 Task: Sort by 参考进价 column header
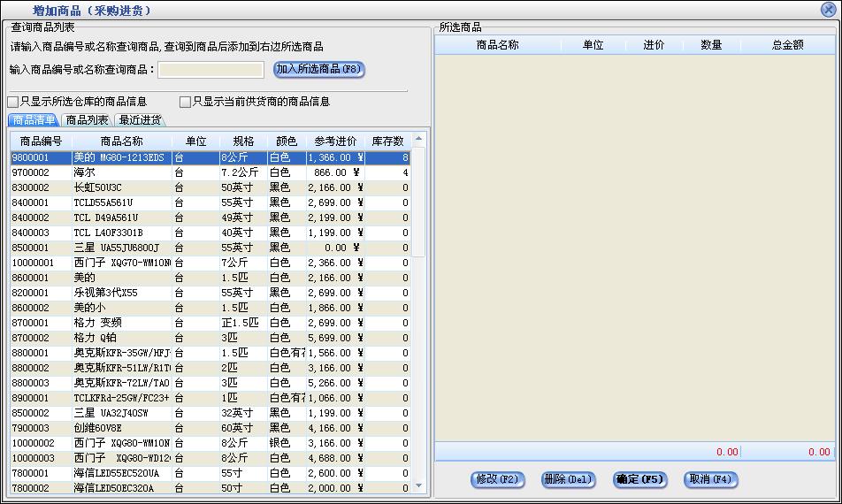335,141
